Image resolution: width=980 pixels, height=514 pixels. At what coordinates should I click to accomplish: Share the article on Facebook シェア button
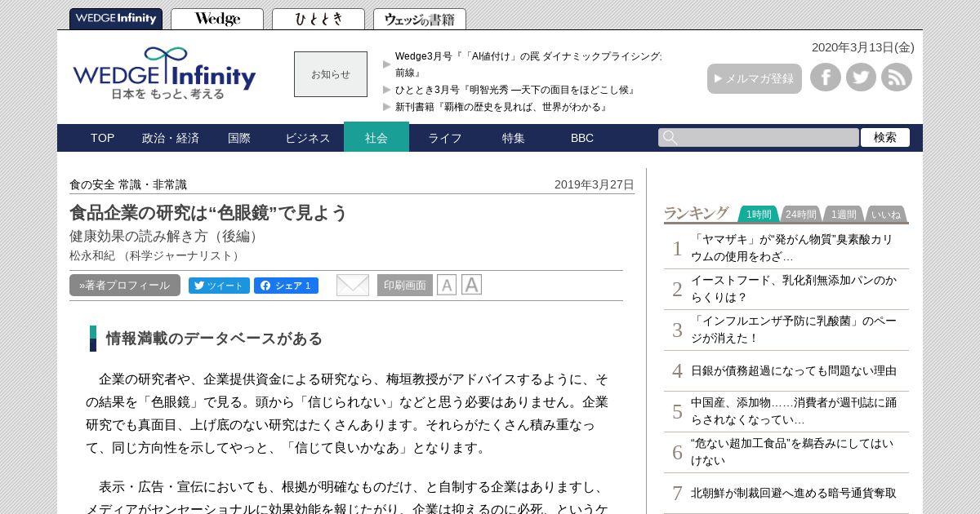(286, 286)
